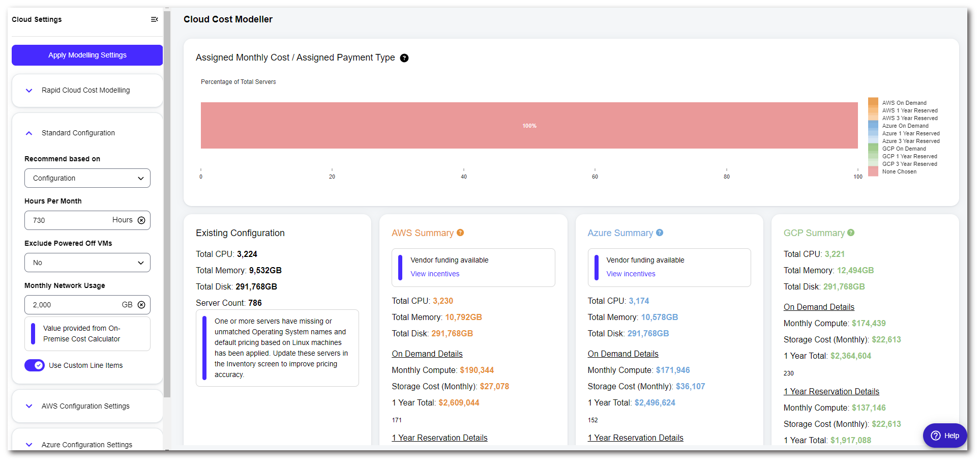Click the Azure Summary info icon
Image resolution: width=980 pixels, height=463 pixels.
pos(660,233)
